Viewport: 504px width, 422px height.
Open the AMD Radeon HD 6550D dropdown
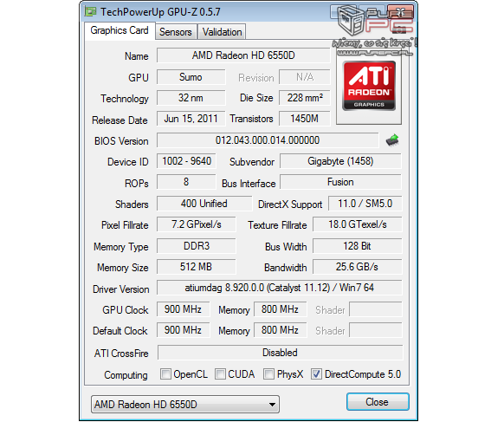(x=185, y=405)
